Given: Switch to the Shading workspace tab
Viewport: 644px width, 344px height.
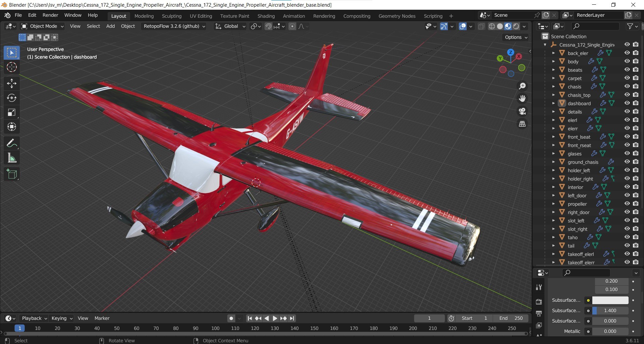Looking at the screenshot, I should pyautogui.click(x=266, y=16).
